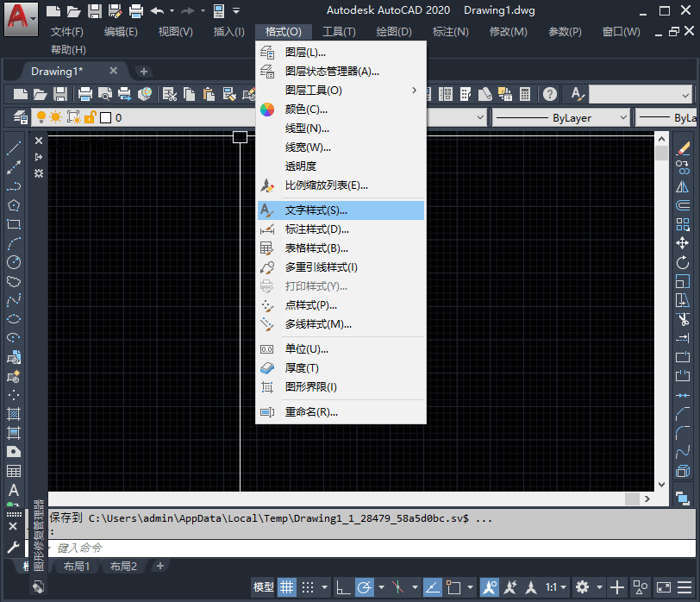Switch to the 布局1 layout tab

77,567
